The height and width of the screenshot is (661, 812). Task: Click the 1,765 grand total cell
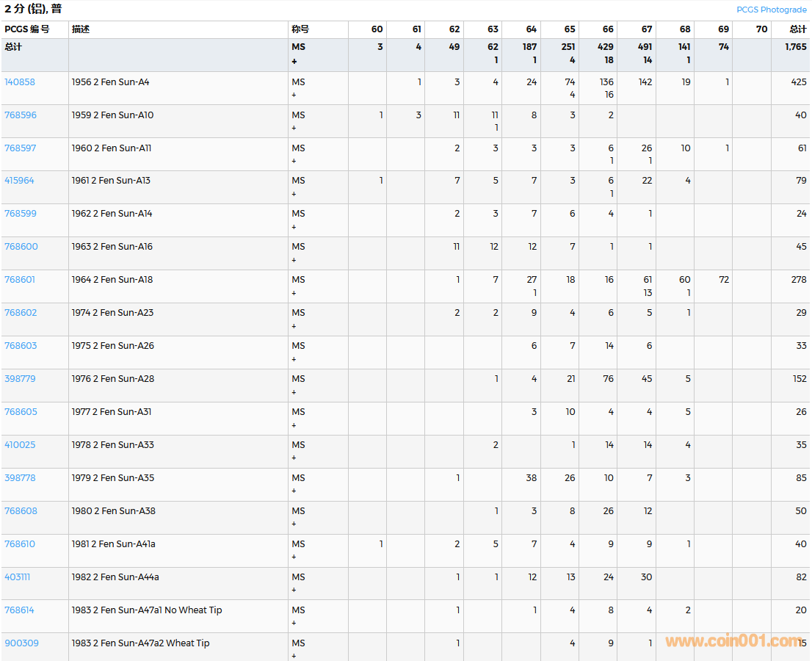[795, 47]
